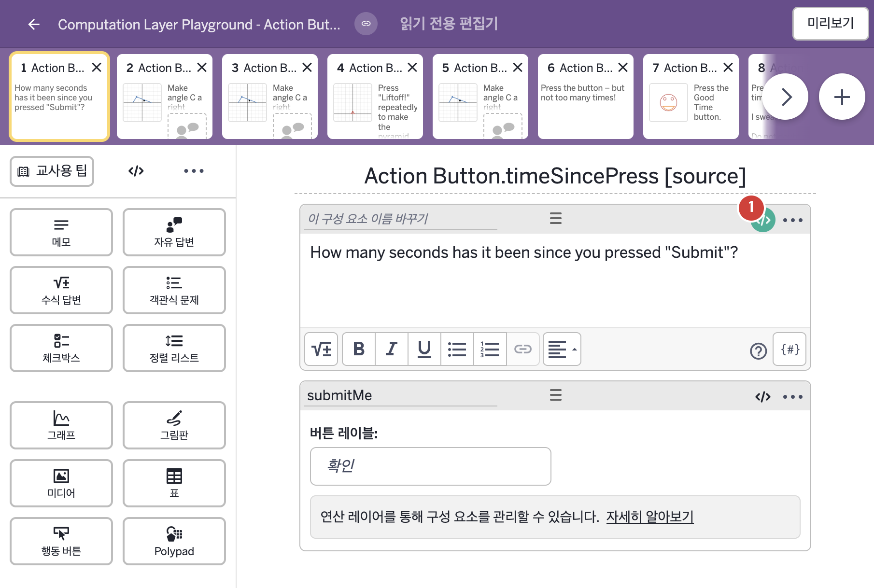Toggle underline formatting
This screenshot has height=588, width=874.
(x=424, y=349)
